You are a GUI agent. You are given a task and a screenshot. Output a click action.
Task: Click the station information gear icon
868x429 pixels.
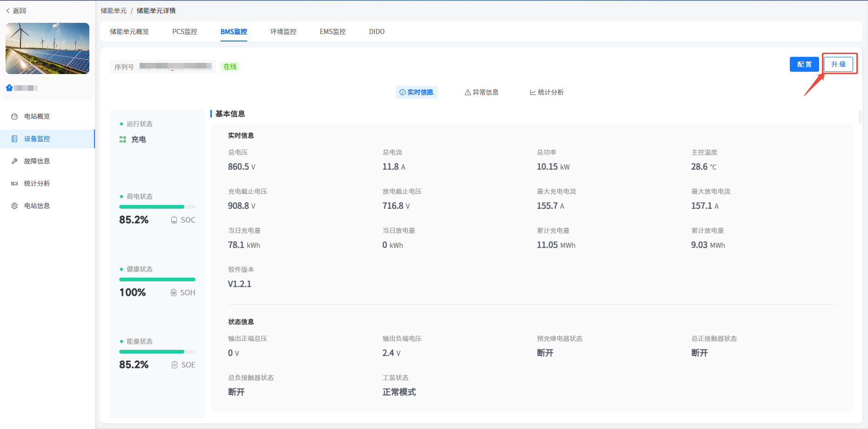point(14,206)
